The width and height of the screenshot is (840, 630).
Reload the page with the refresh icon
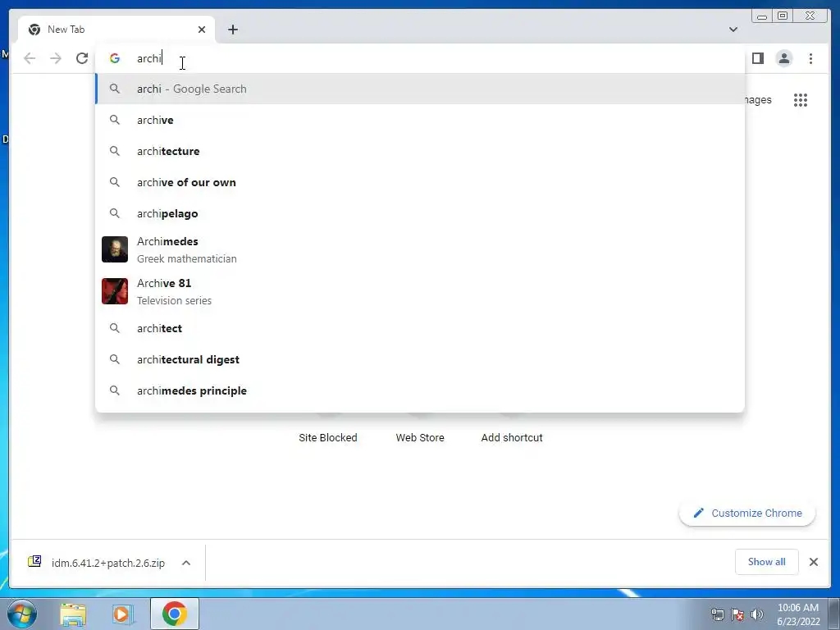coord(82,58)
